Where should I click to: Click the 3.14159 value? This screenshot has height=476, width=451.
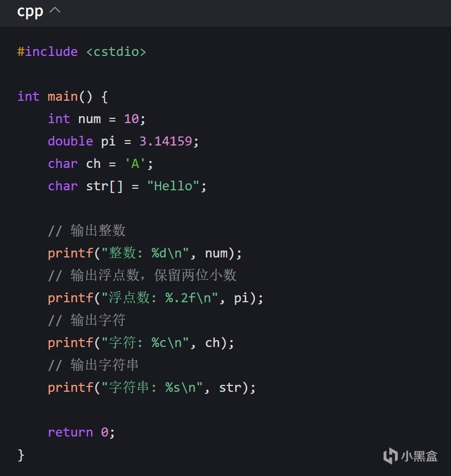pyautogui.click(x=165, y=141)
